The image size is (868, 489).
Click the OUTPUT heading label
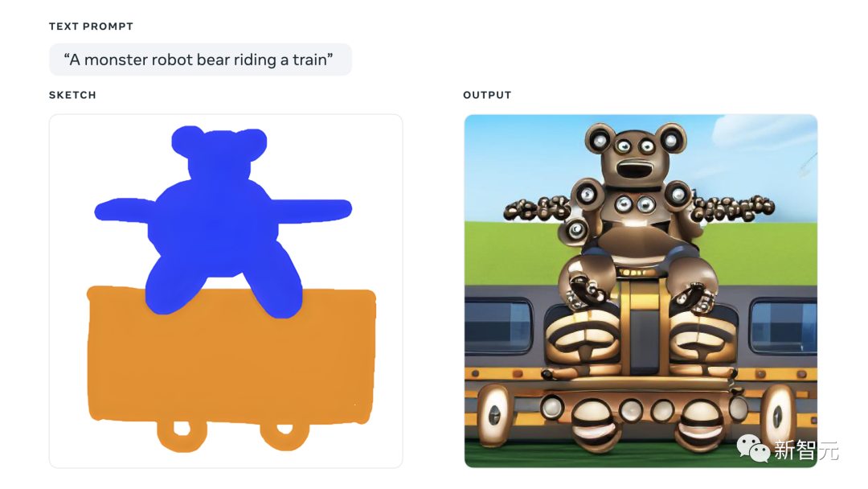487,95
